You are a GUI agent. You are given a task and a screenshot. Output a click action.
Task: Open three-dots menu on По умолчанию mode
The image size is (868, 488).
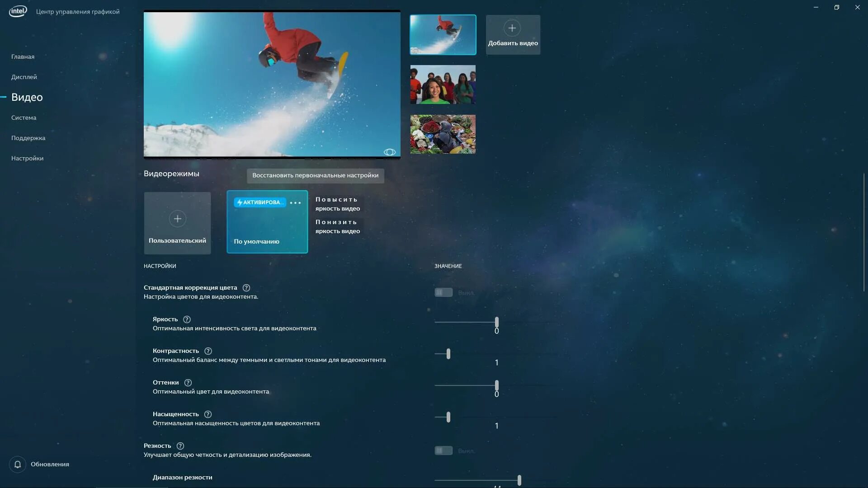(x=295, y=203)
